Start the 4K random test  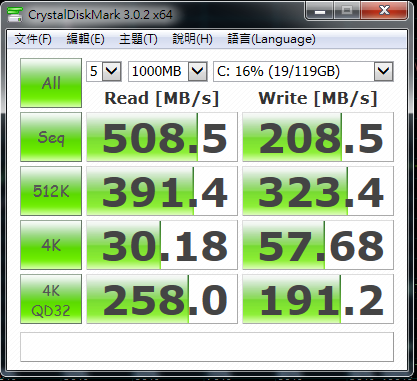(51, 245)
